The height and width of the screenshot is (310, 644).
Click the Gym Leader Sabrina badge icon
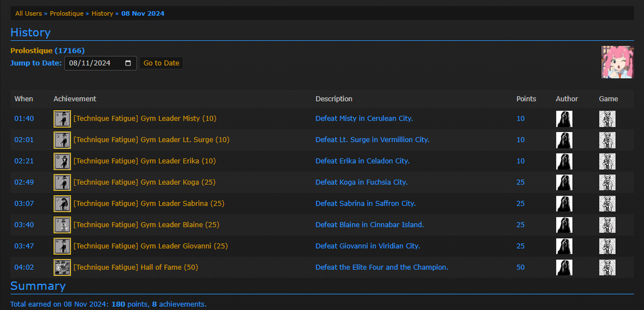pos(62,204)
